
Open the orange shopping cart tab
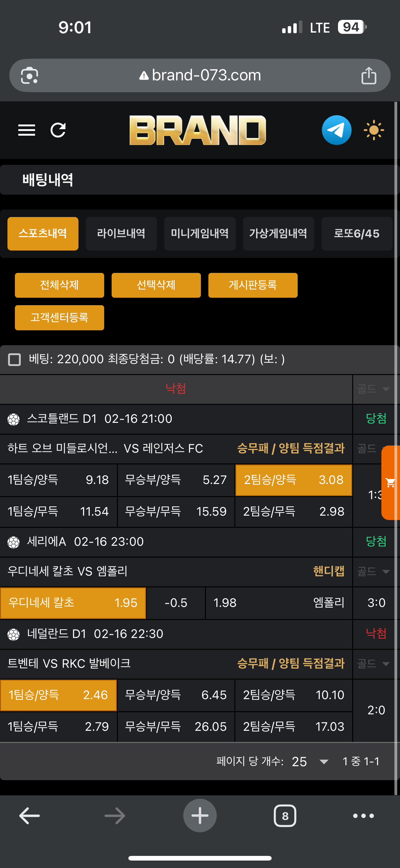[391, 482]
